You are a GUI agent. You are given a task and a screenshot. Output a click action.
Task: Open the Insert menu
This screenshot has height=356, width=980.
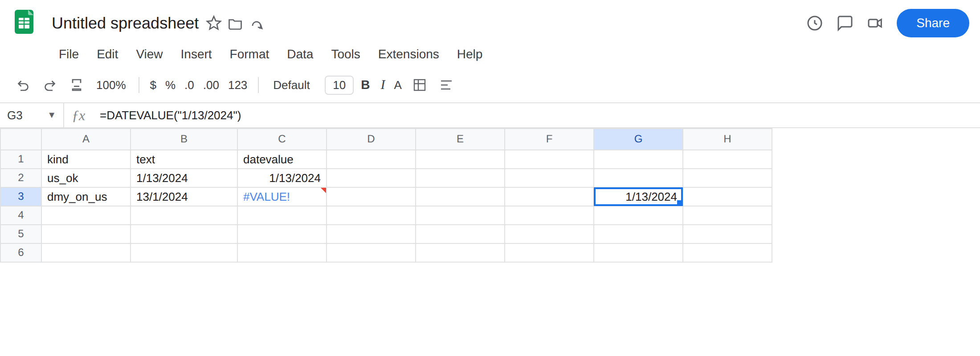click(x=196, y=54)
